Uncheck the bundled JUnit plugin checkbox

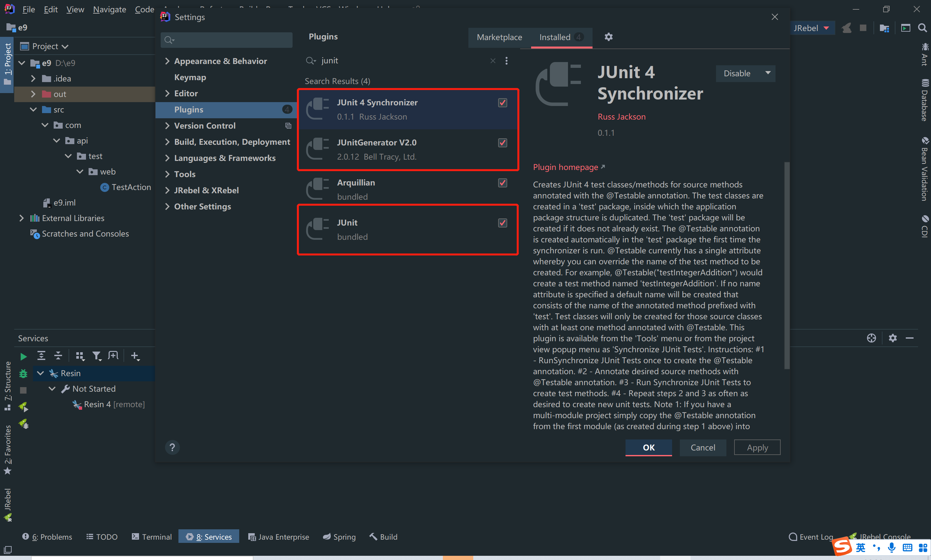coord(502,223)
